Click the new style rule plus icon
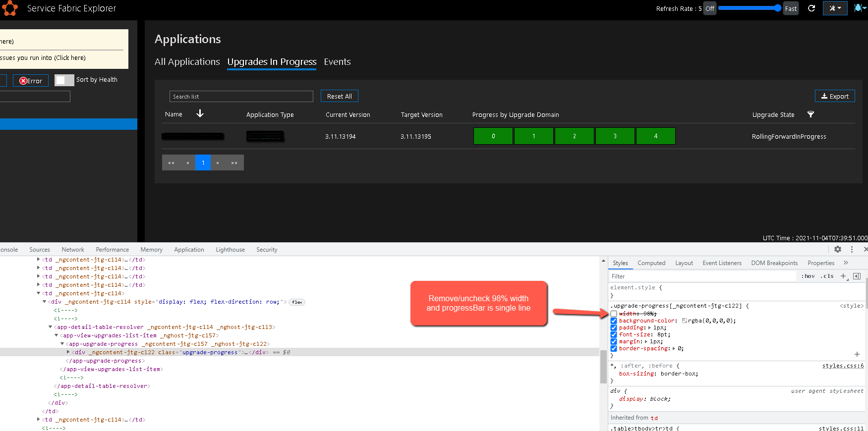This screenshot has width=868, height=431. coord(844,276)
